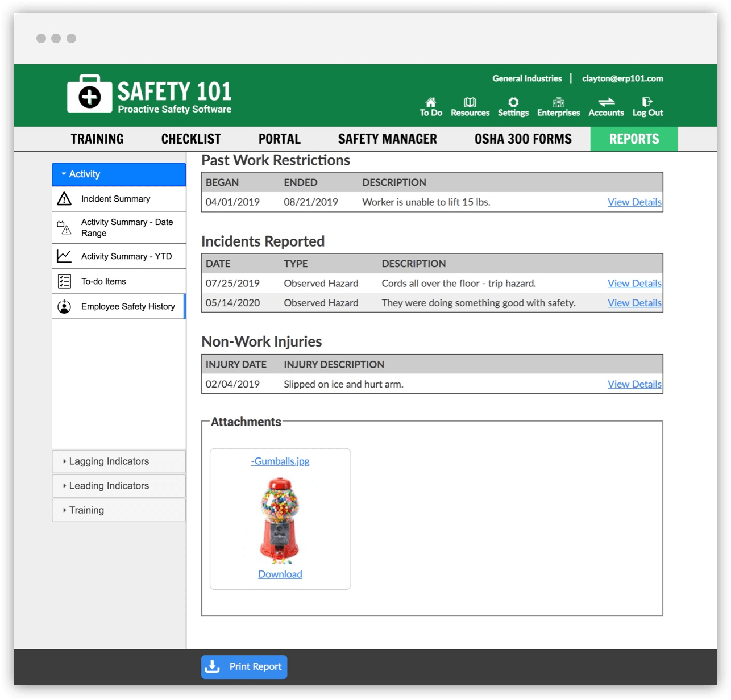Switch to the TRAINING tab
Screen dimensions: 731x700
point(97,139)
